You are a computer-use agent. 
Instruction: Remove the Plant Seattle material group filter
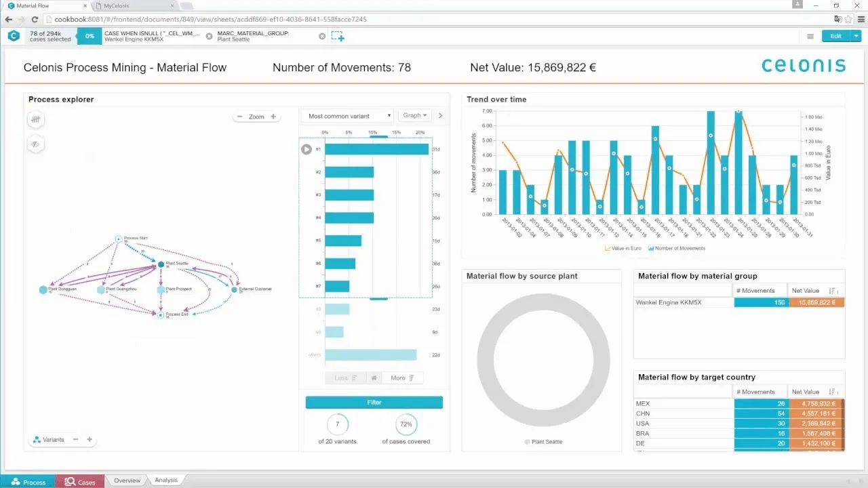[322, 36]
